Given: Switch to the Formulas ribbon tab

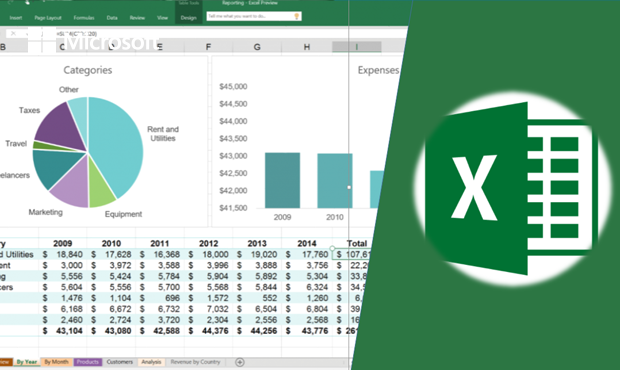Looking at the screenshot, I should [x=84, y=18].
